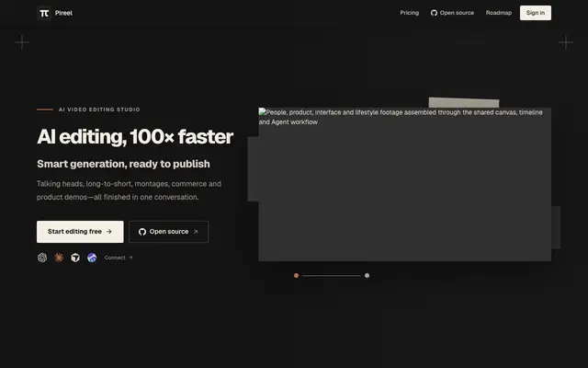This screenshot has height=368, width=588.
Task: Go to the Roadmap page
Action: pyautogui.click(x=498, y=13)
